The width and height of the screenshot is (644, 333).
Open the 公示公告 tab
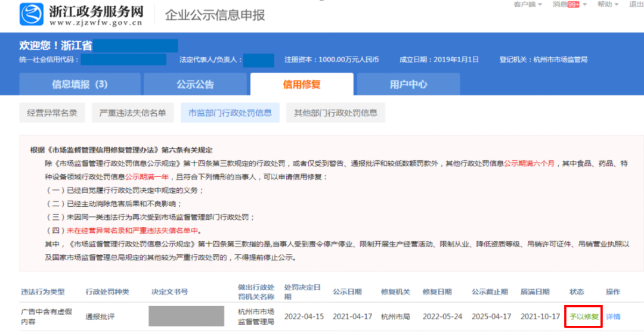pyautogui.click(x=195, y=85)
